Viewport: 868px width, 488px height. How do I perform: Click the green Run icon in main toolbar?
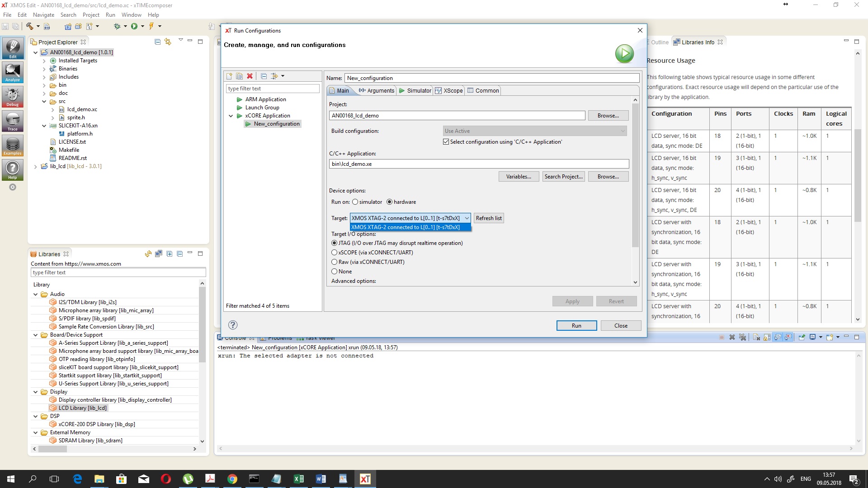coord(134,26)
